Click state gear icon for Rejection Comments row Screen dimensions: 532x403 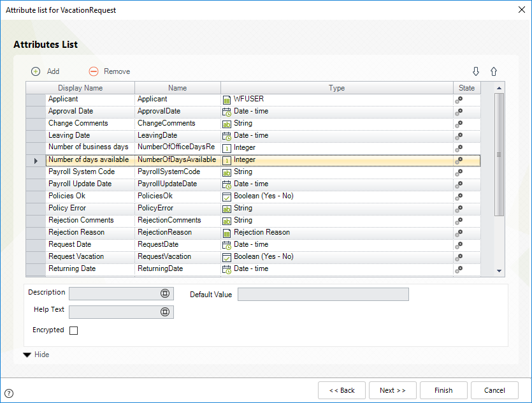click(459, 221)
